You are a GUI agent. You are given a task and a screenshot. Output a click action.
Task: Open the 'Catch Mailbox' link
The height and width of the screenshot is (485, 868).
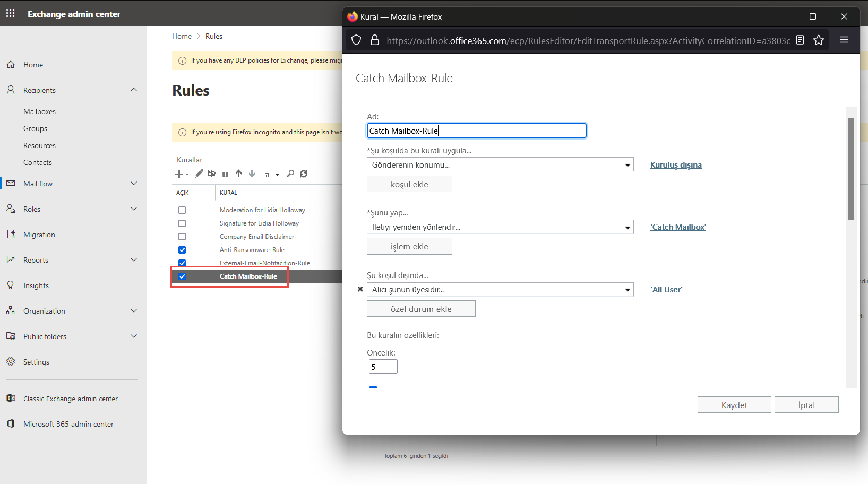pyautogui.click(x=678, y=227)
